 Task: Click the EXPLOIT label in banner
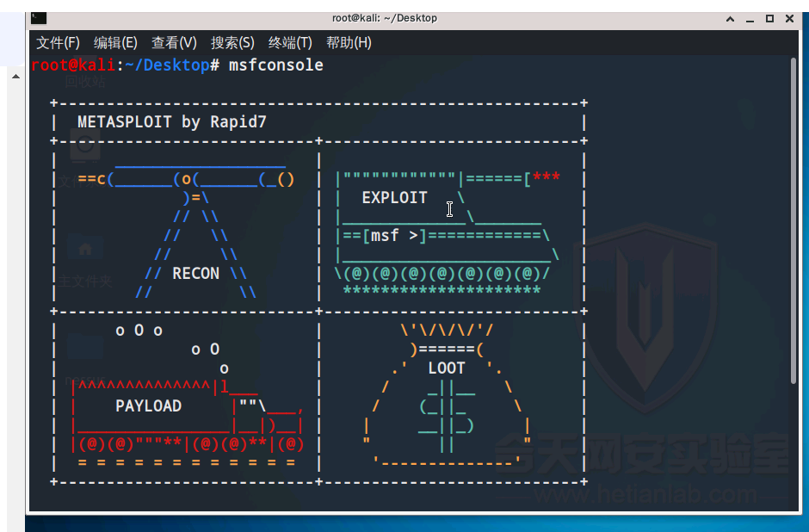tap(395, 198)
